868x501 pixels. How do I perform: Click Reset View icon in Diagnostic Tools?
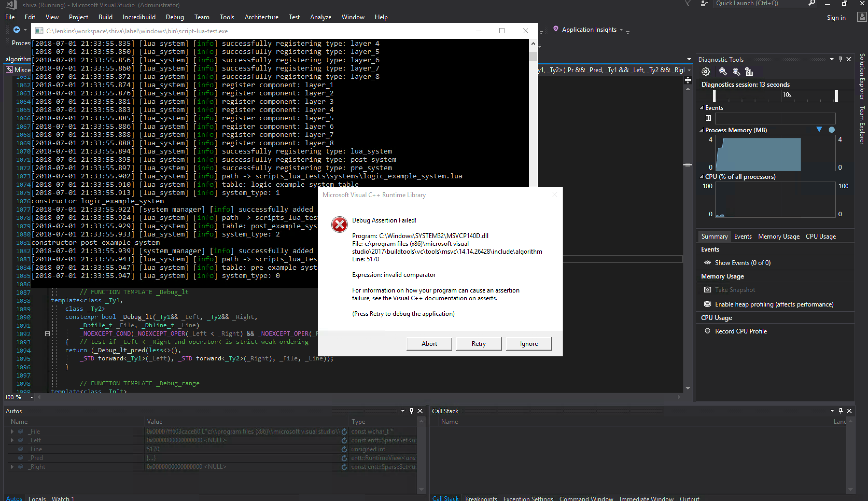pyautogui.click(x=749, y=72)
